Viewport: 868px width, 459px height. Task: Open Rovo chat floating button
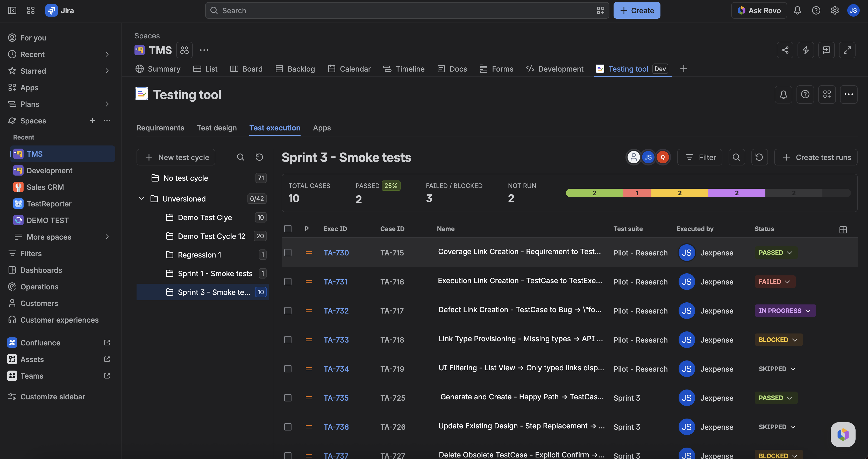[843, 434]
